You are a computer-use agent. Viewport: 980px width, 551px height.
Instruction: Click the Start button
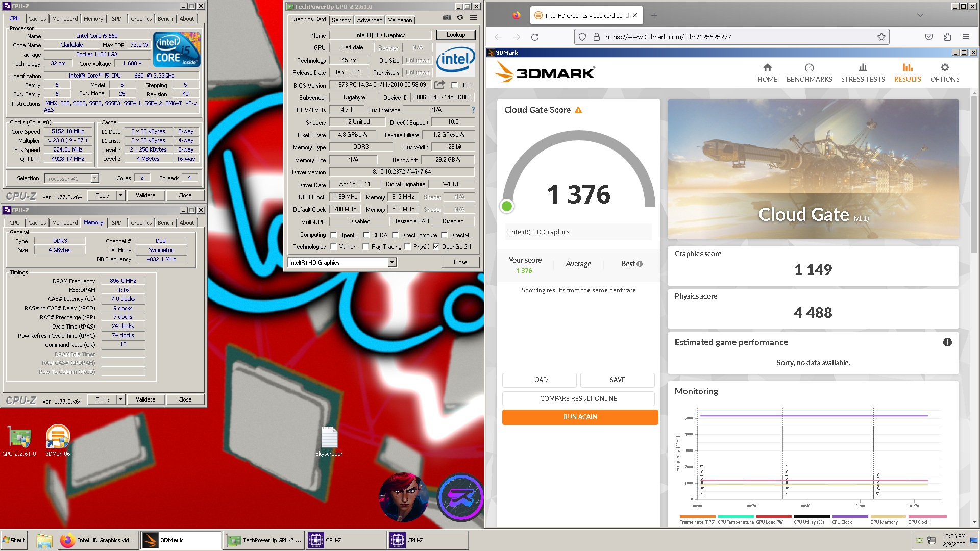[14, 540]
